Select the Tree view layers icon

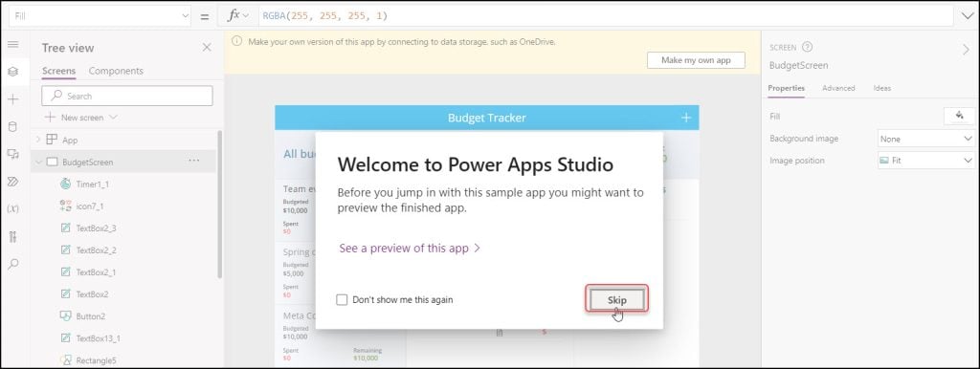coord(13,72)
